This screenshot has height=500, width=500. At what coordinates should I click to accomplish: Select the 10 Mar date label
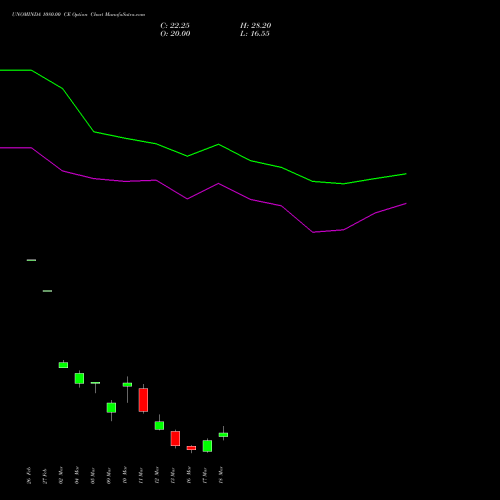click(125, 475)
